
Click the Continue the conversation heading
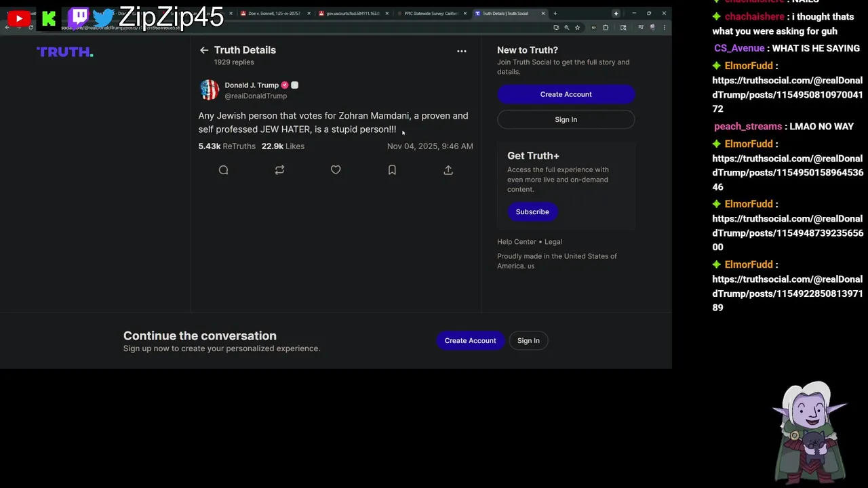(x=200, y=335)
